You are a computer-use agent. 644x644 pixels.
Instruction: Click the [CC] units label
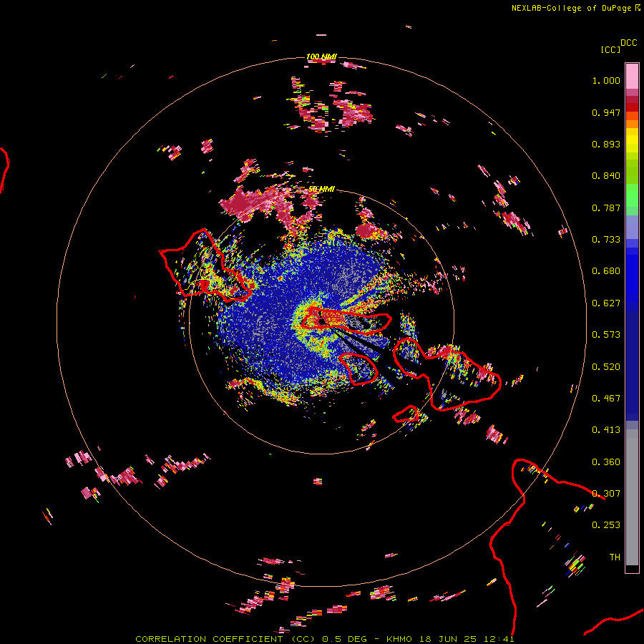(610, 49)
